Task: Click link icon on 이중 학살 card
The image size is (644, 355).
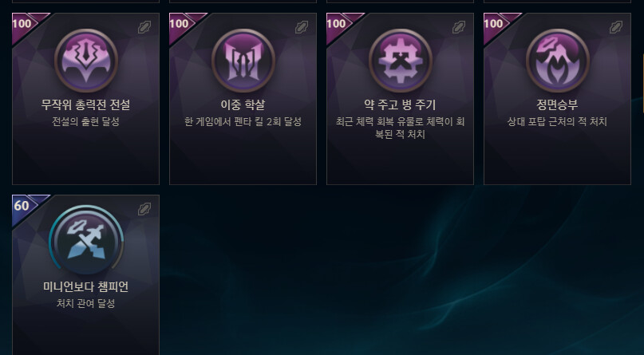Action: [302, 27]
